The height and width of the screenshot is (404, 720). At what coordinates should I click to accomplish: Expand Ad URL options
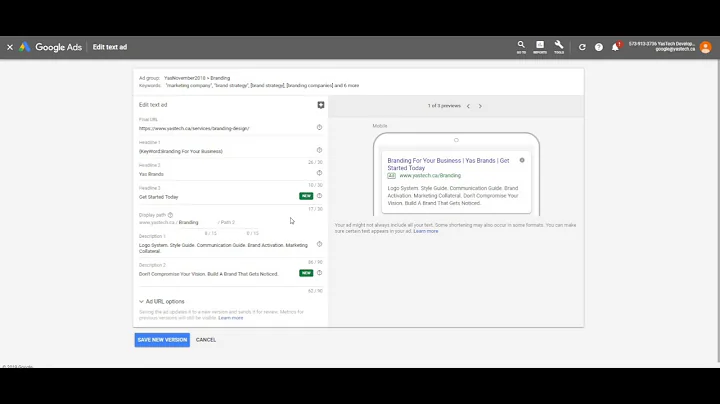[162, 302]
